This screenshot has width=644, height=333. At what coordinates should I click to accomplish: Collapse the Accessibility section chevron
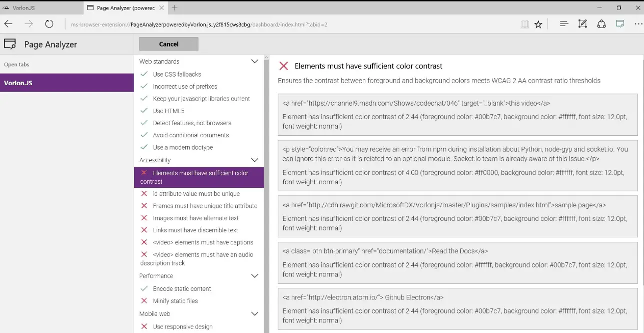pos(254,160)
